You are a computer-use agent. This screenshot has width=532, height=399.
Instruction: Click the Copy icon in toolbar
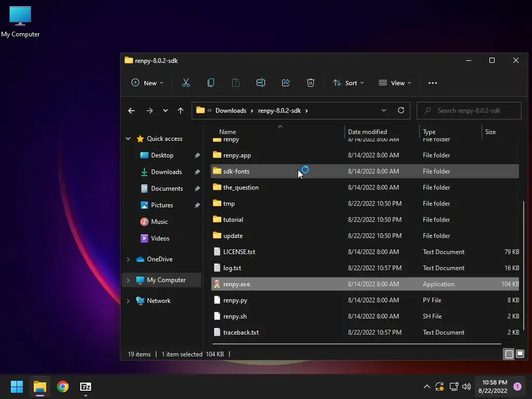click(x=211, y=83)
